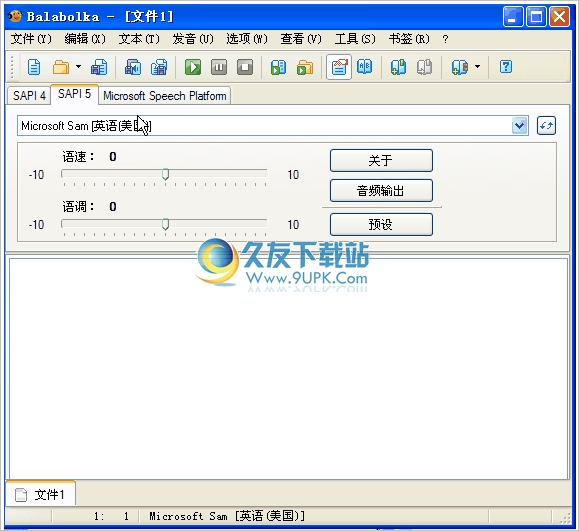The image size is (579, 531).
Task: Click the 语速 speed slider thumb
Action: click(165, 174)
